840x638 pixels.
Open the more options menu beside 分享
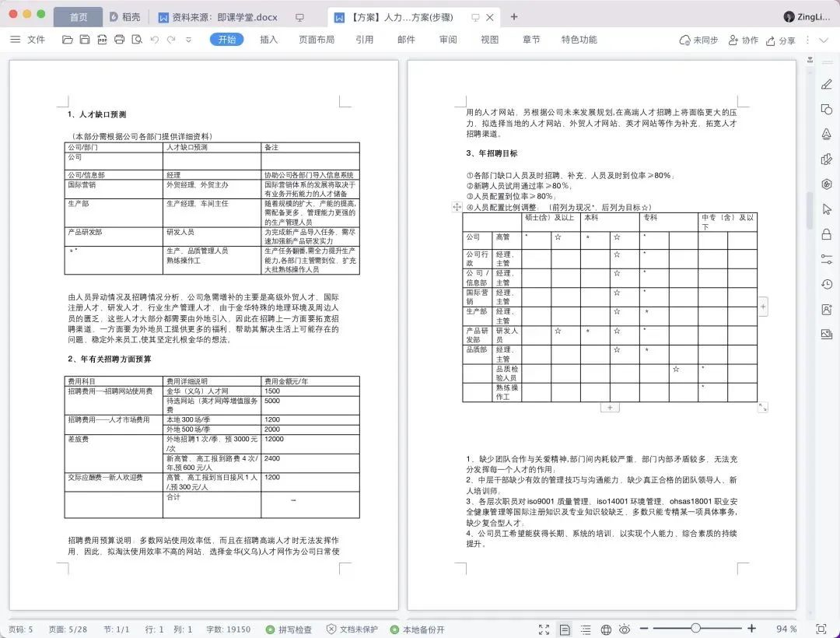(808, 40)
